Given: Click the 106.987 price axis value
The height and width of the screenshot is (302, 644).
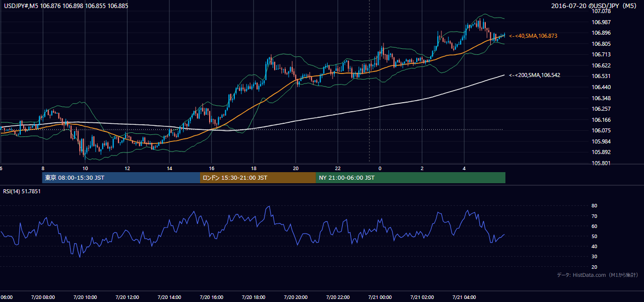Looking at the screenshot, I should click(602, 22).
